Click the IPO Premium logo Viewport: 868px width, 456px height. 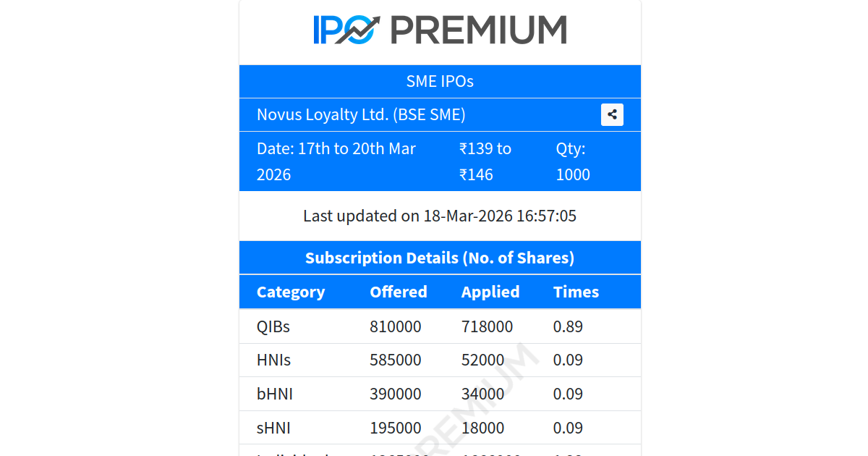click(x=440, y=30)
